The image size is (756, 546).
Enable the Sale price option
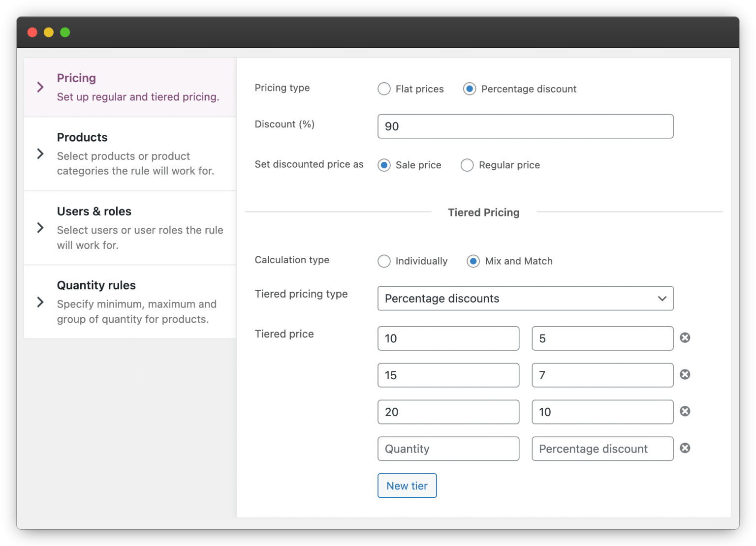[384, 165]
